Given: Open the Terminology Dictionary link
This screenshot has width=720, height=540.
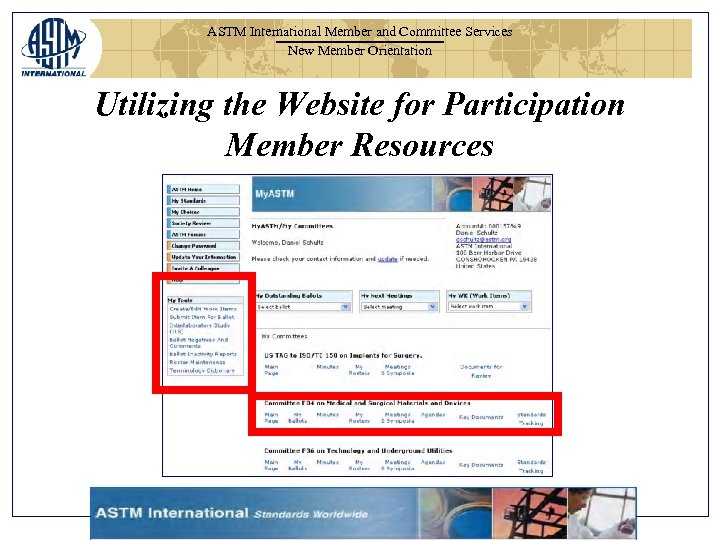Looking at the screenshot, I should (202, 371).
